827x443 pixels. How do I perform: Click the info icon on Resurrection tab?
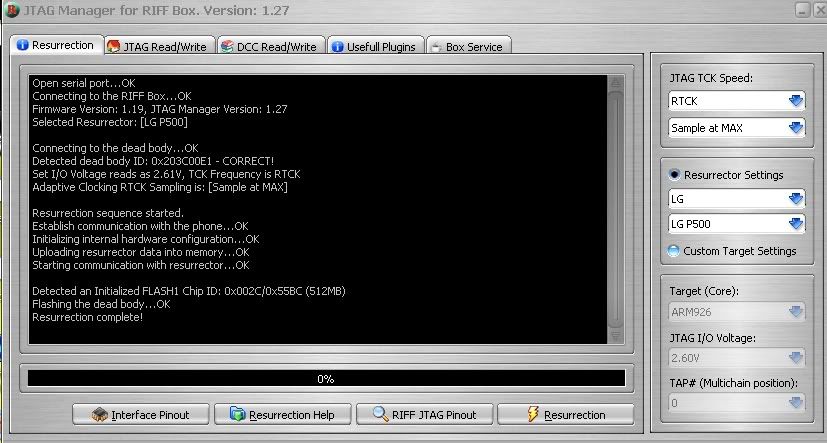(23, 45)
